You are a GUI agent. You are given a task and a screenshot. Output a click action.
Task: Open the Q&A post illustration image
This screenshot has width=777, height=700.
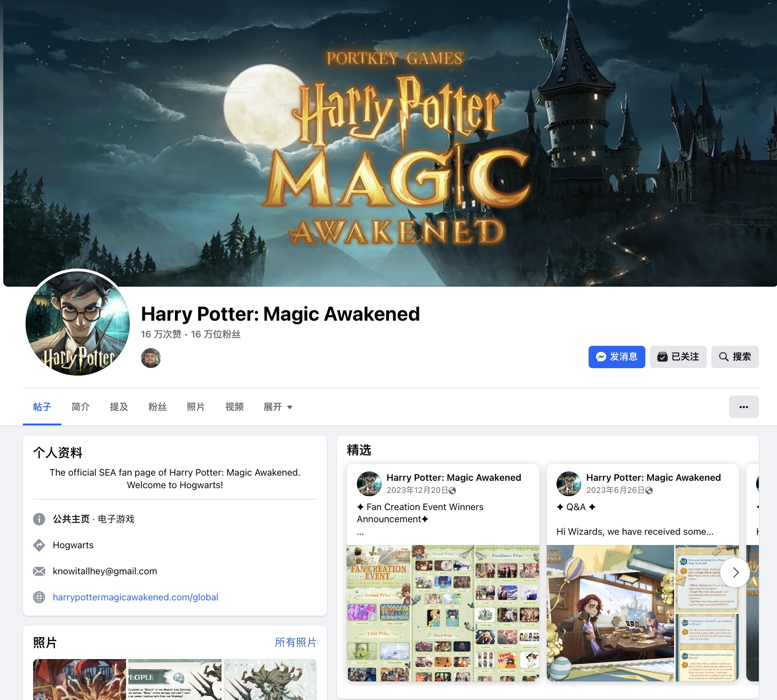(x=610, y=613)
